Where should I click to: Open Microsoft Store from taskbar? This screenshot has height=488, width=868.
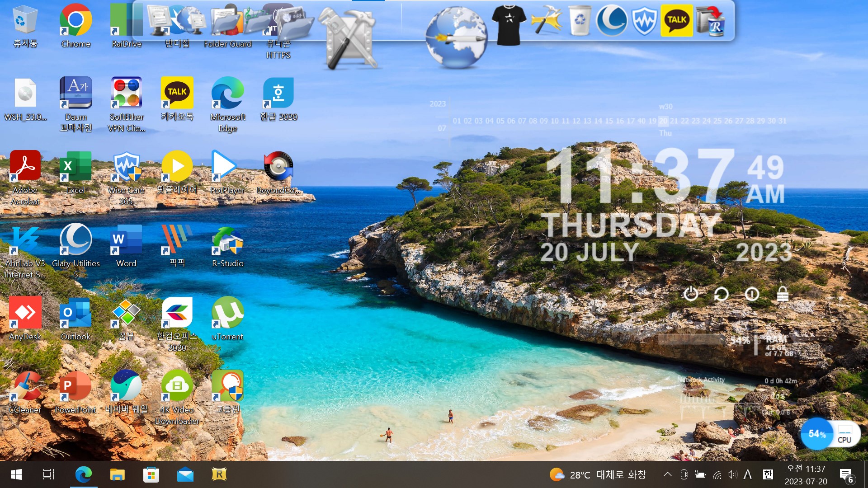[151, 474]
